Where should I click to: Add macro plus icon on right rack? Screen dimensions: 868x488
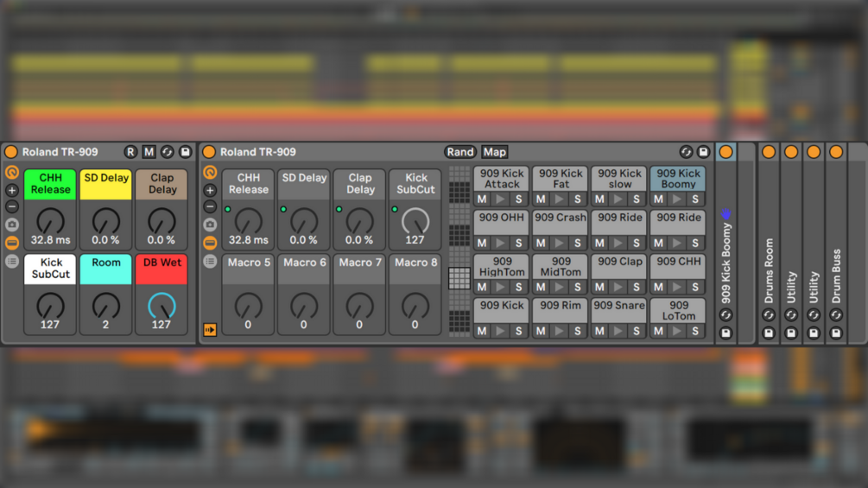[x=210, y=190]
